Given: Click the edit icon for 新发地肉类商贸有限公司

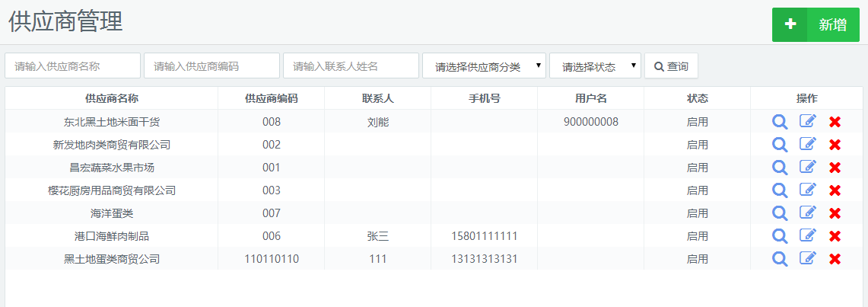Looking at the screenshot, I should [807, 145].
